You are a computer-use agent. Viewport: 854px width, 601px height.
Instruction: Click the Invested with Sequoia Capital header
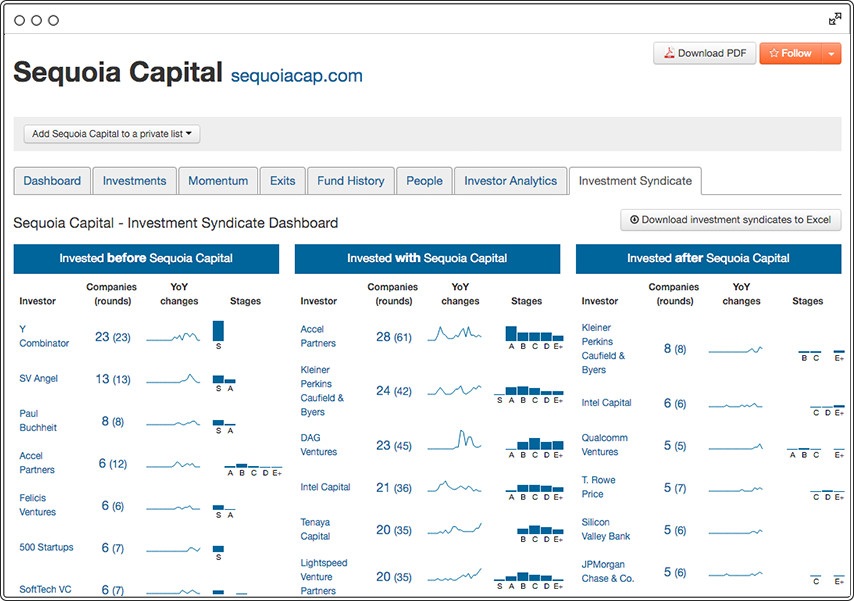coord(427,258)
